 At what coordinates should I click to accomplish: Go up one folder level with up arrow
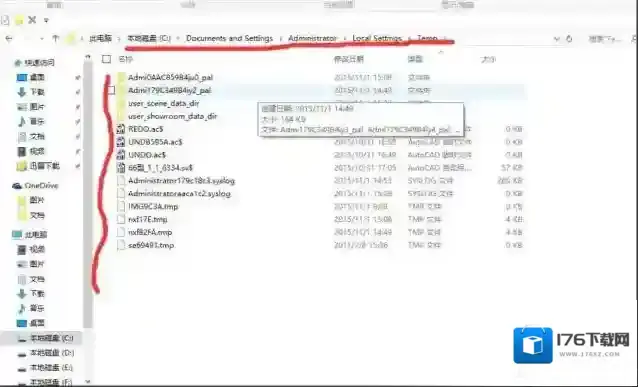(x=55, y=38)
